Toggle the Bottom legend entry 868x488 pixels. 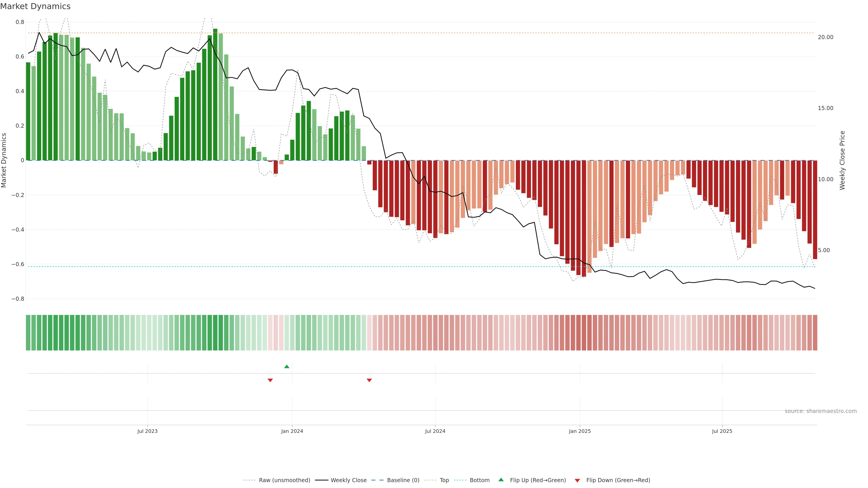pos(479,480)
